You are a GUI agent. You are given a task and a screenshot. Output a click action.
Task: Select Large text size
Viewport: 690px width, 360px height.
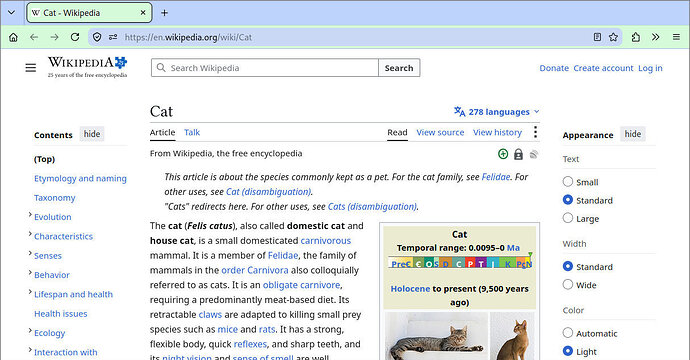568,218
